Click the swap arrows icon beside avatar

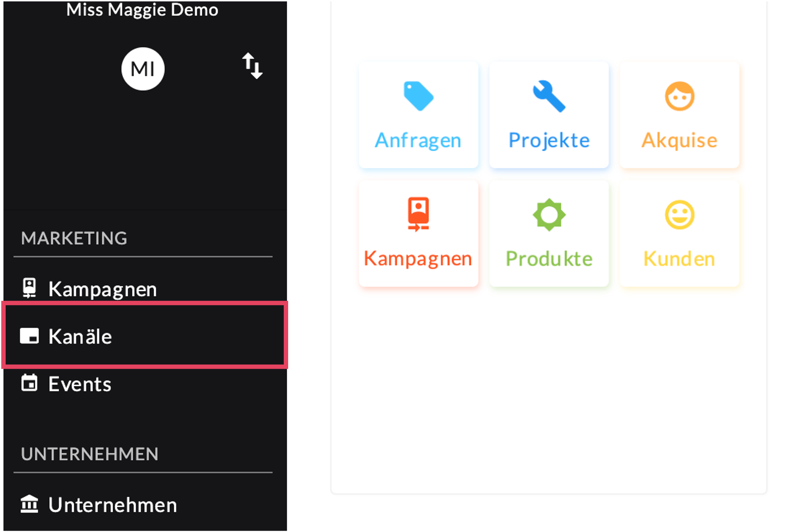click(252, 66)
